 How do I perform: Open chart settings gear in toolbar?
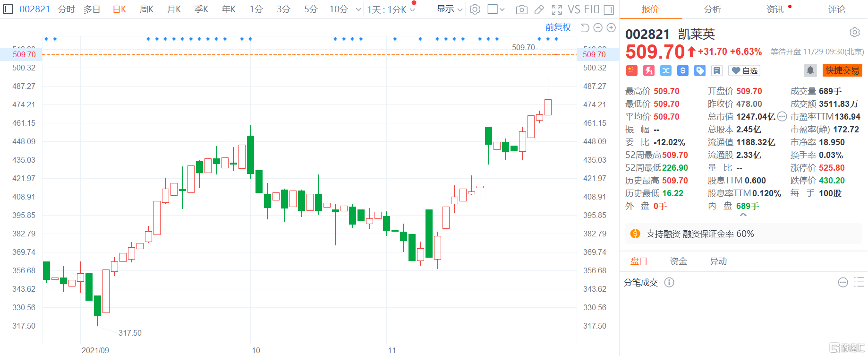475,9
